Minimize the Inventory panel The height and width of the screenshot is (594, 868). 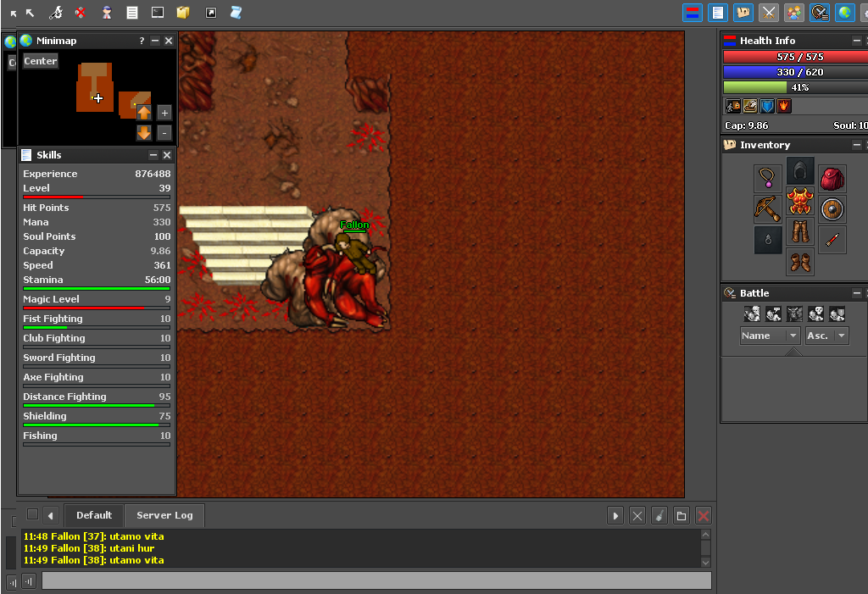coord(856,145)
